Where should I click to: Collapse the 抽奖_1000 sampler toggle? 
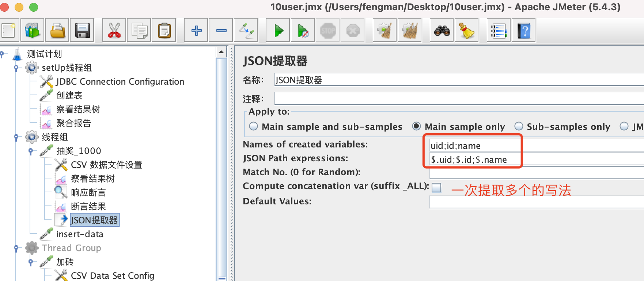pos(31,151)
